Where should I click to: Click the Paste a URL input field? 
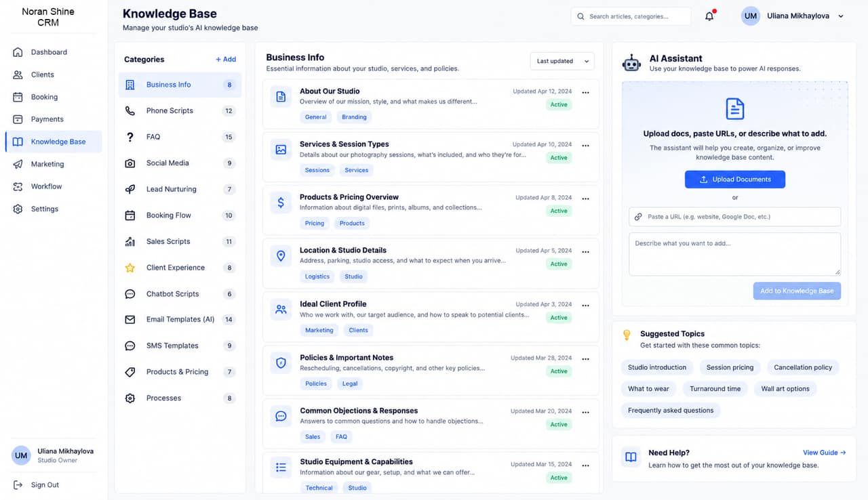point(735,217)
